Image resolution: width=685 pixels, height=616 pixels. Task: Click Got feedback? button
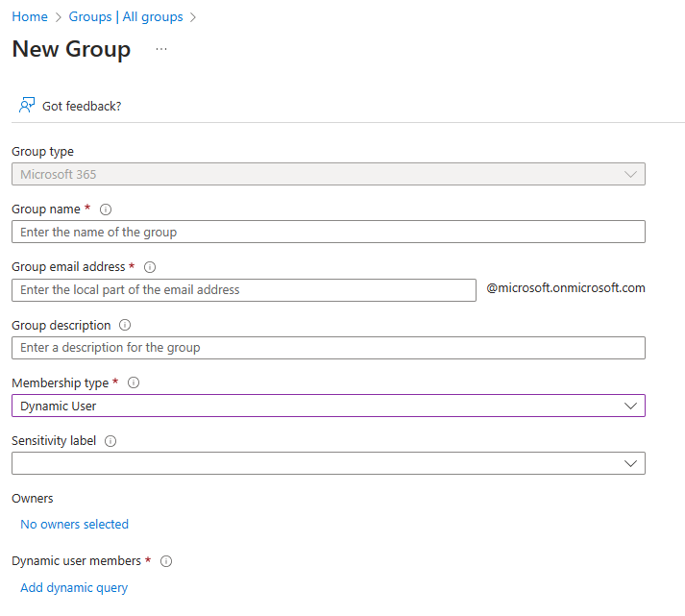(82, 106)
